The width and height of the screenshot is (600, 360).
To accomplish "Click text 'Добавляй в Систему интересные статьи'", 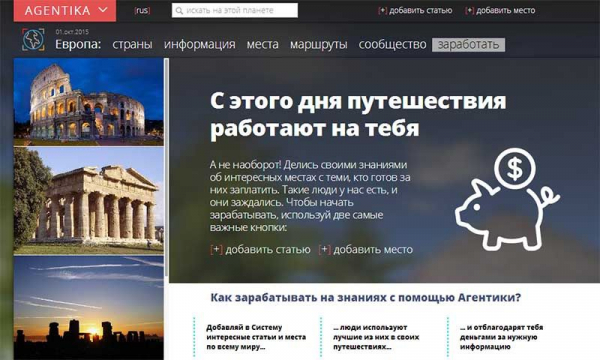I will 256,337.
